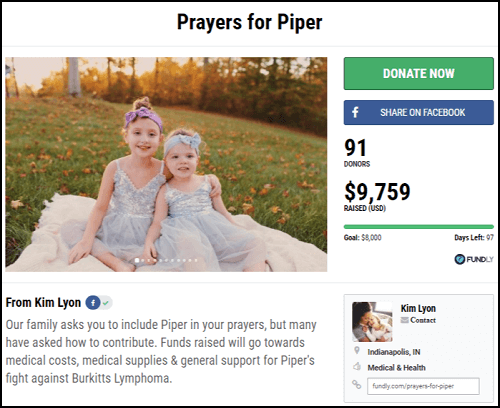500x408 pixels.
Task: Click the Medical & Health category icon
Action: [357, 367]
